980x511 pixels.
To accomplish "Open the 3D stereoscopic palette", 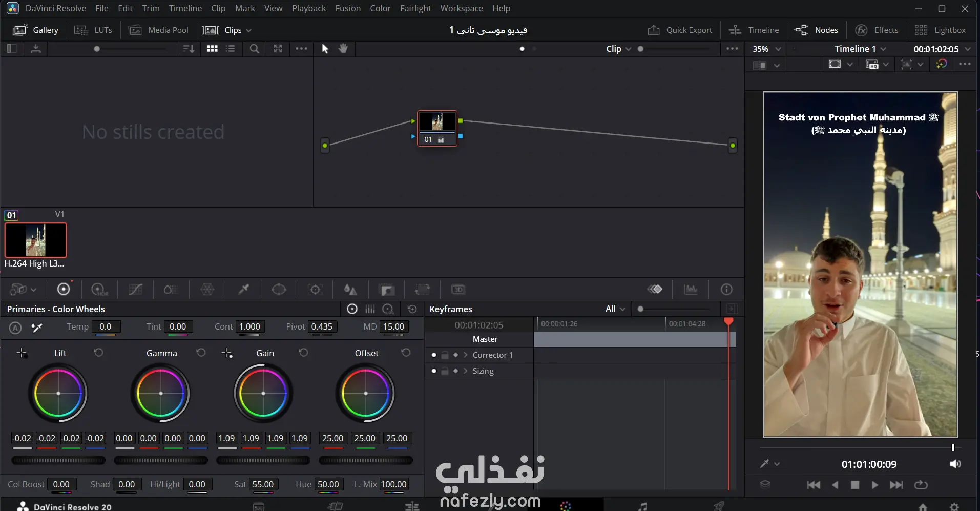I will tap(458, 290).
